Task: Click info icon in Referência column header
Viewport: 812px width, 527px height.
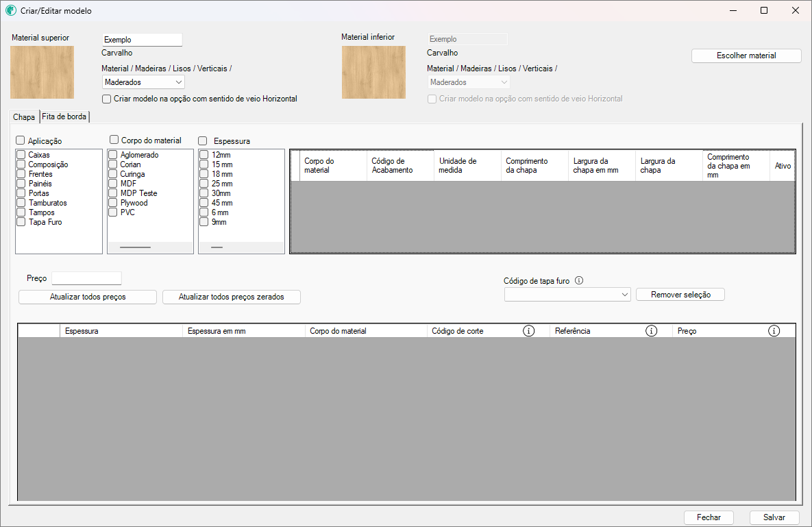Action: (651, 331)
